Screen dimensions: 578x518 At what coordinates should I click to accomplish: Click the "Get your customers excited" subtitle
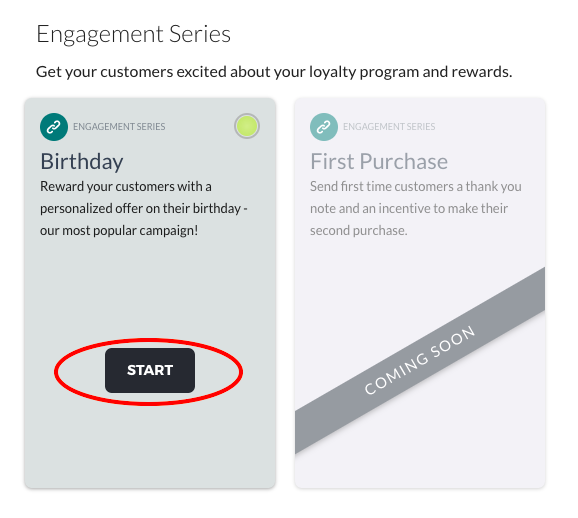tap(274, 72)
